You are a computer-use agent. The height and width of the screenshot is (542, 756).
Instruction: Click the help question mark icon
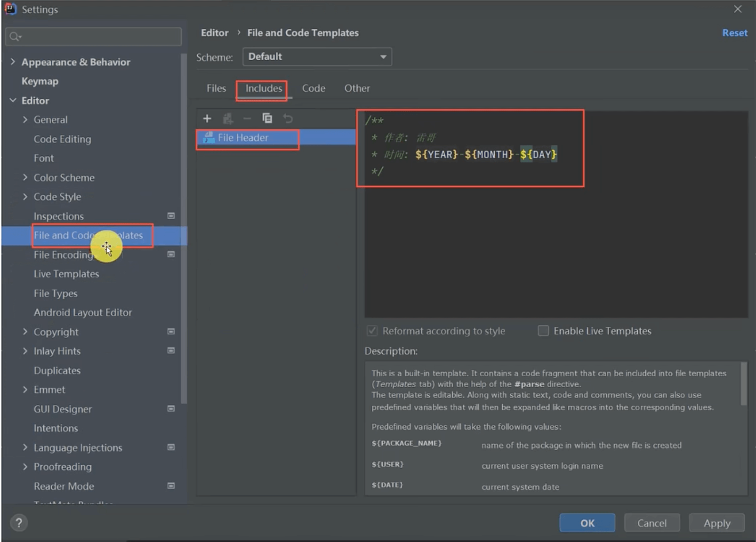click(19, 523)
